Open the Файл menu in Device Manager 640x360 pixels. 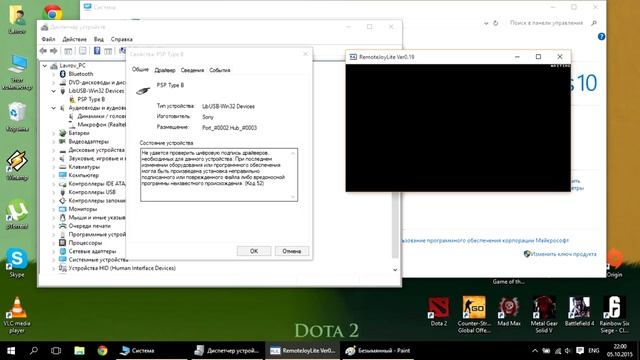point(48,39)
